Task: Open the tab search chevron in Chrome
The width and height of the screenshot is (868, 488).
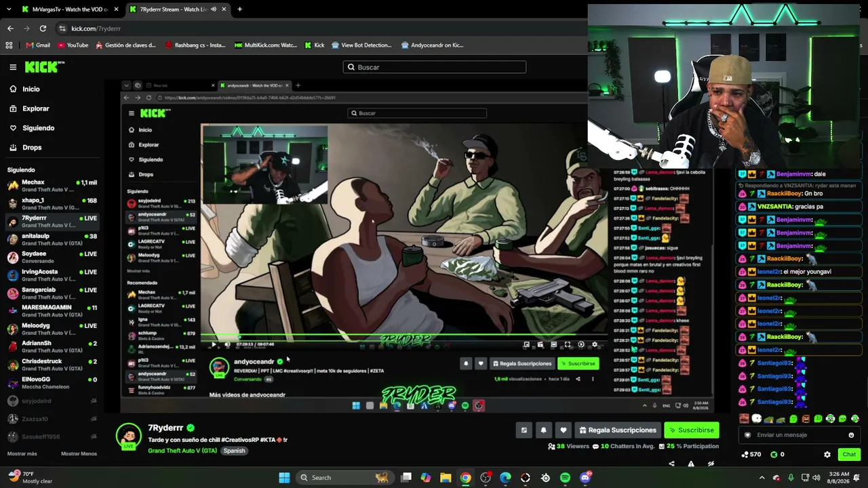Action: [x=9, y=9]
